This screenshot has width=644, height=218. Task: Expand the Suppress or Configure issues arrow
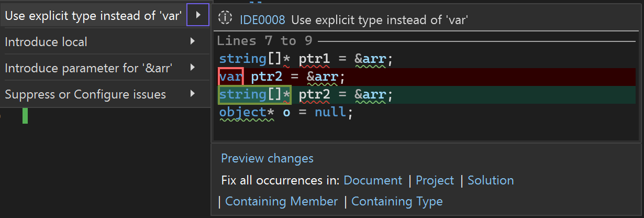click(193, 94)
